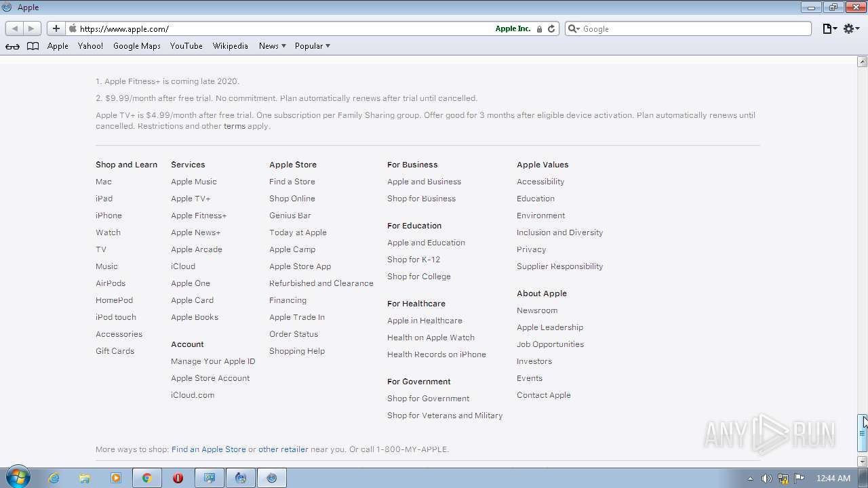Screen dimensions: 868x488
Task: Open the Google Maps bookmark
Action: point(137,46)
